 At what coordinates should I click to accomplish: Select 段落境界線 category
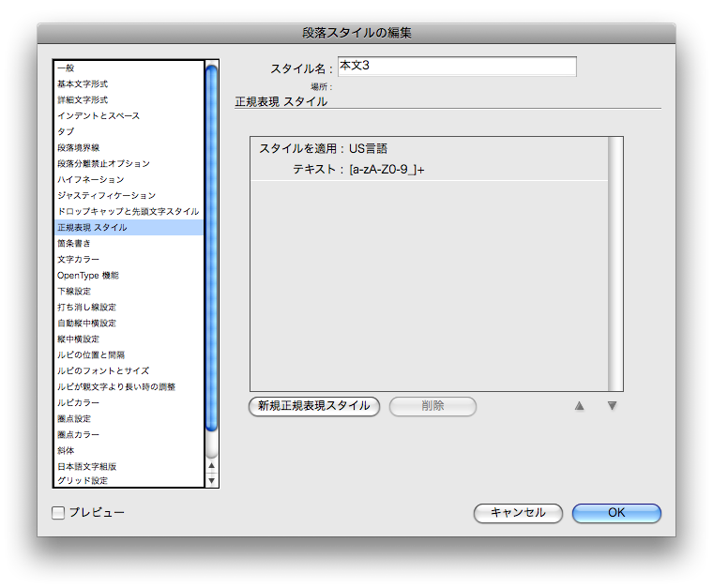(x=129, y=147)
